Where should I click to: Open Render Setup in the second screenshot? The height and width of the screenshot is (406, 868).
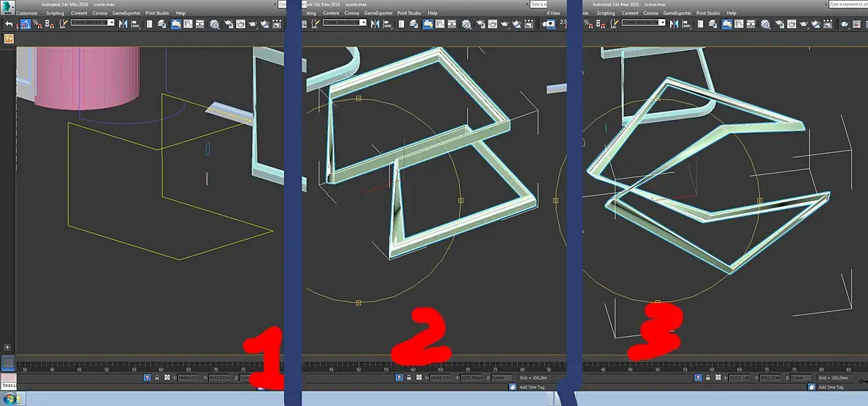click(x=480, y=24)
